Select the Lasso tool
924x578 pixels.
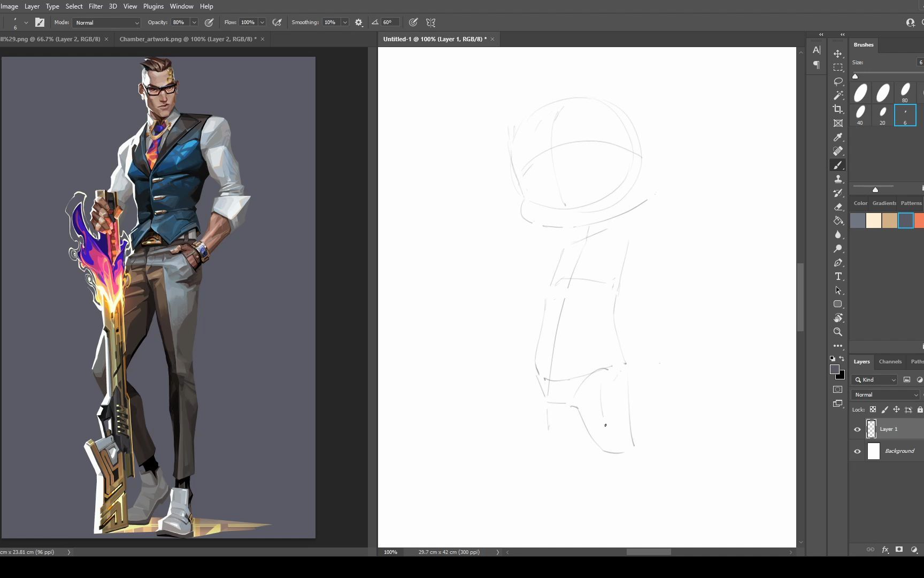click(x=838, y=81)
